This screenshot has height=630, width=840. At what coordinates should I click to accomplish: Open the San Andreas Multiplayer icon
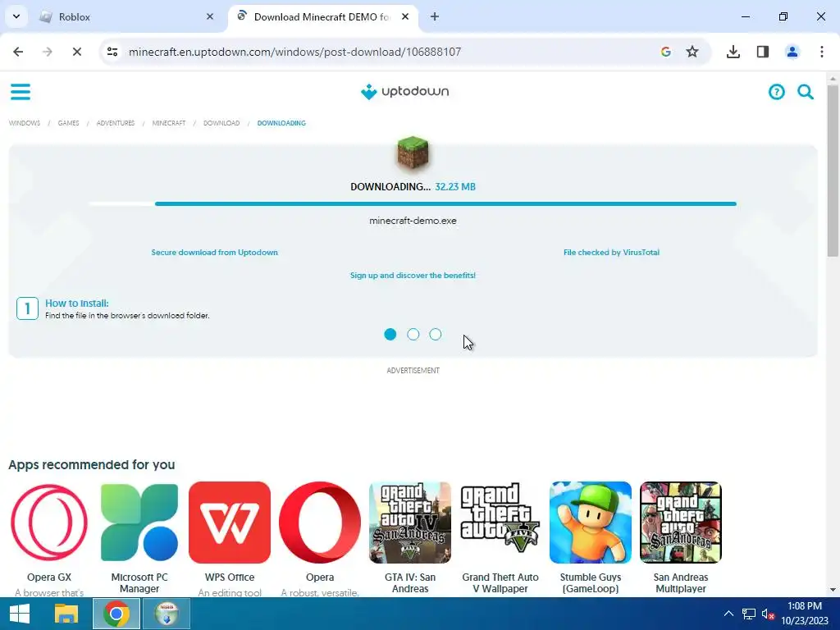pyautogui.click(x=681, y=523)
